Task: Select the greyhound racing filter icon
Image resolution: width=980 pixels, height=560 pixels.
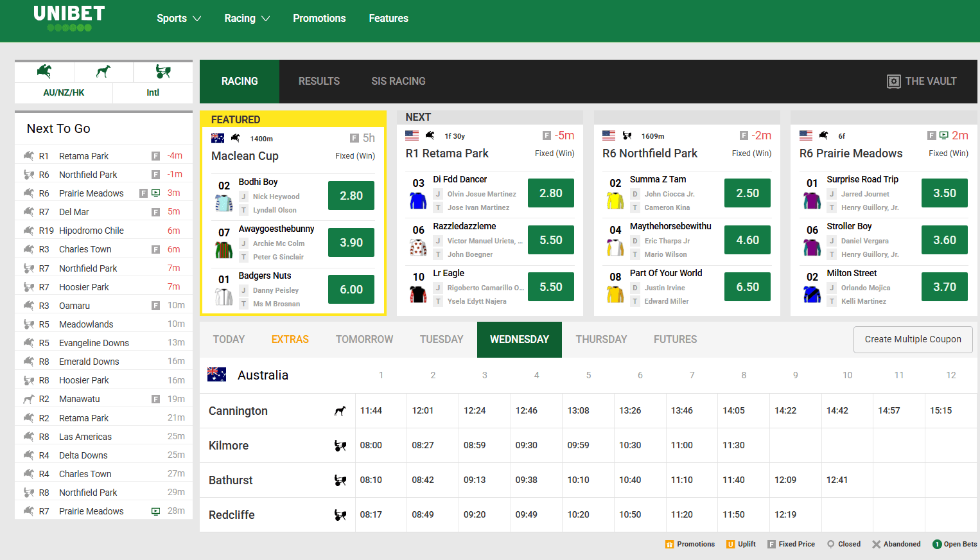Action: coord(103,71)
